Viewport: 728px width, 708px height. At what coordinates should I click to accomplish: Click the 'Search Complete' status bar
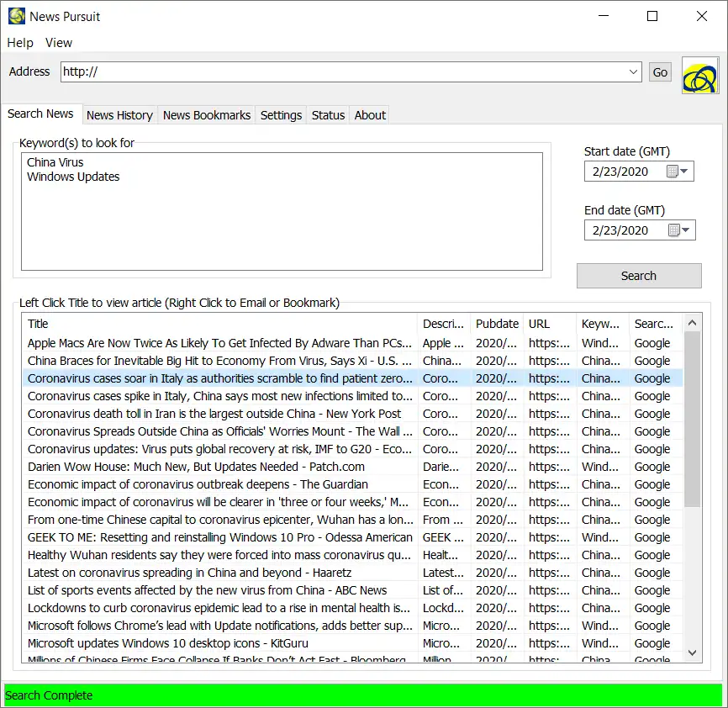(x=363, y=695)
